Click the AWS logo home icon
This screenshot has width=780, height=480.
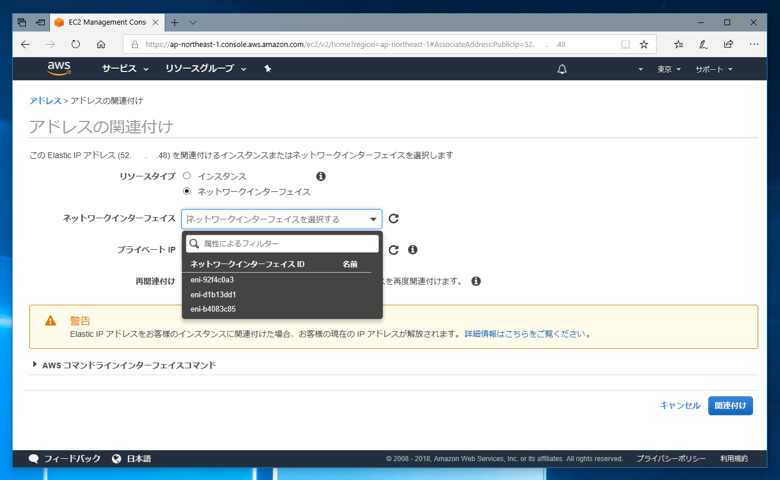[59, 69]
